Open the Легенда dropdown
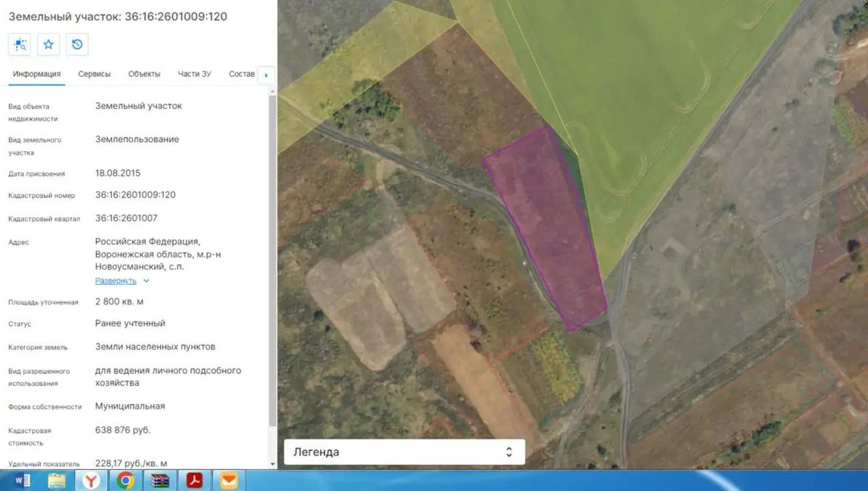Screen dimensions: 868x491 coord(404,452)
